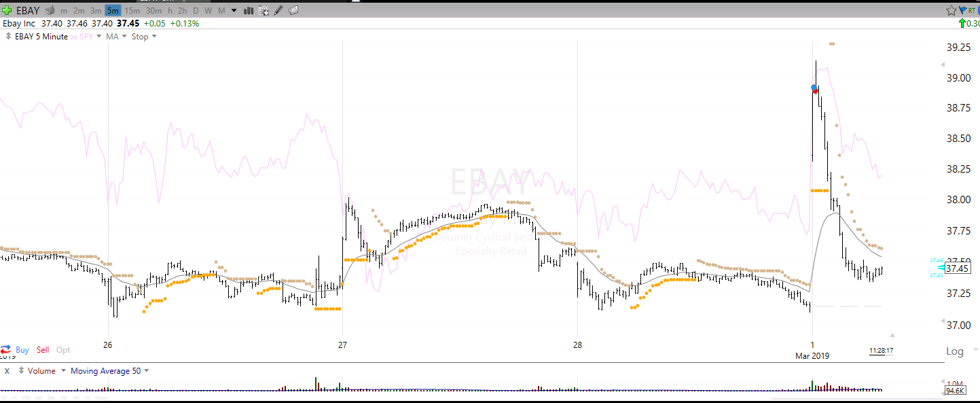Image resolution: width=980 pixels, height=403 pixels.
Task: Click the bar-chart style icon
Action: tap(248, 11)
